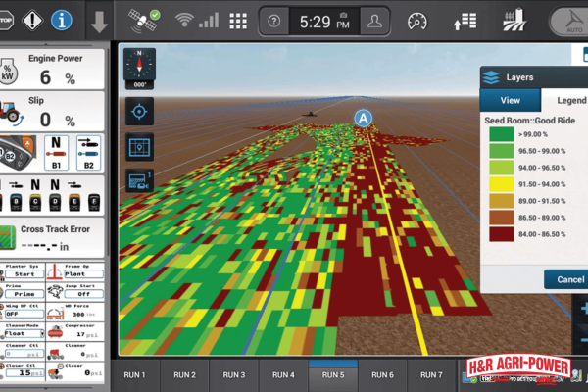Tap the red frame fold icon
This screenshot has width=588, height=392.
tap(55, 272)
